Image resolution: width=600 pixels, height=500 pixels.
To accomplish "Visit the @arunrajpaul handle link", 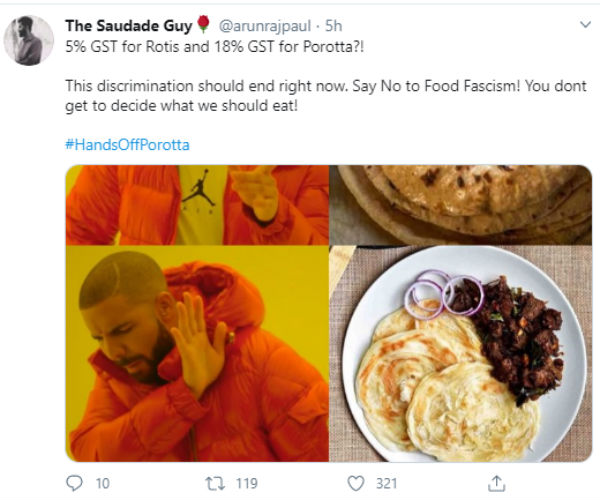I will click(x=256, y=25).
